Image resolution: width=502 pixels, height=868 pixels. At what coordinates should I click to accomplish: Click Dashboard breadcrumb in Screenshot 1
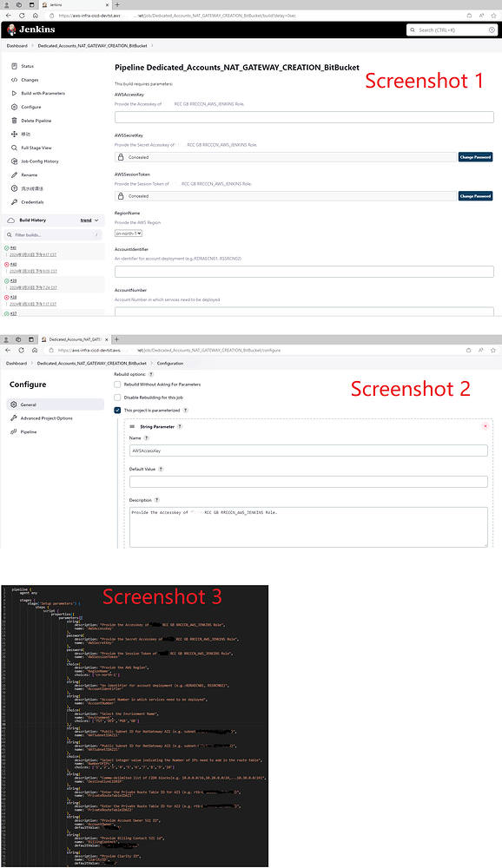pos(17,46)
